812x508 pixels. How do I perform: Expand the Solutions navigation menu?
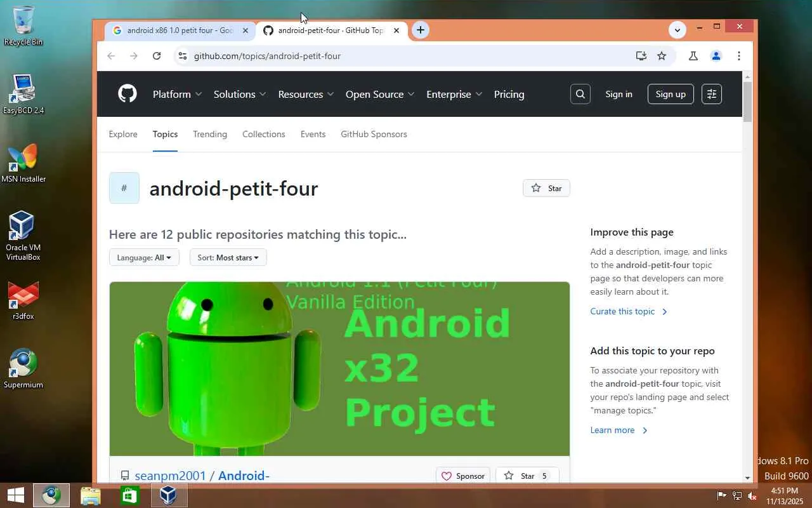[x=240, y=94]
